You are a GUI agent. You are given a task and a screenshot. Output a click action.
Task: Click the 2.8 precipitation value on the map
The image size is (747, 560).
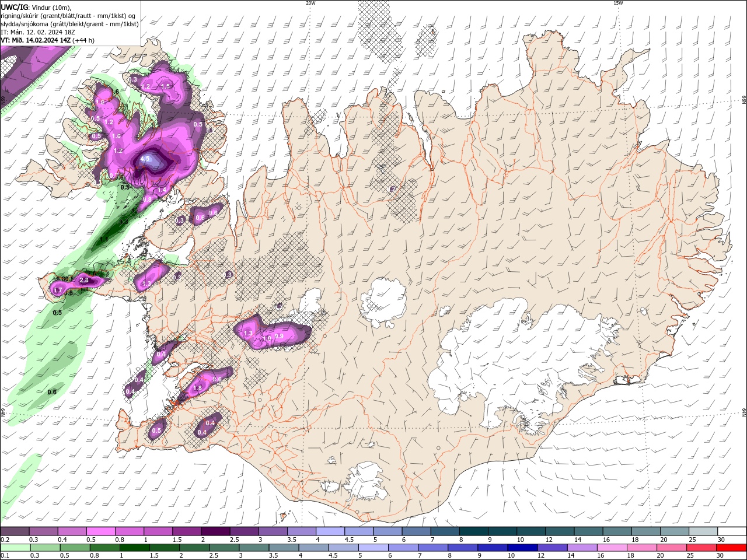pyautogui.click(x=84, y=281)
